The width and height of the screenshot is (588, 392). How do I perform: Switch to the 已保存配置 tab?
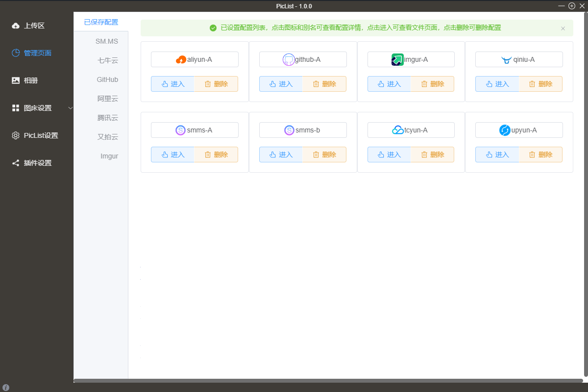tap(101, 22)
